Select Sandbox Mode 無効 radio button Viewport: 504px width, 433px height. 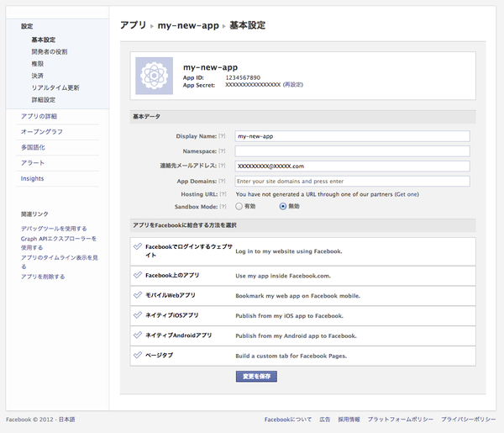(x=283, y=206)
